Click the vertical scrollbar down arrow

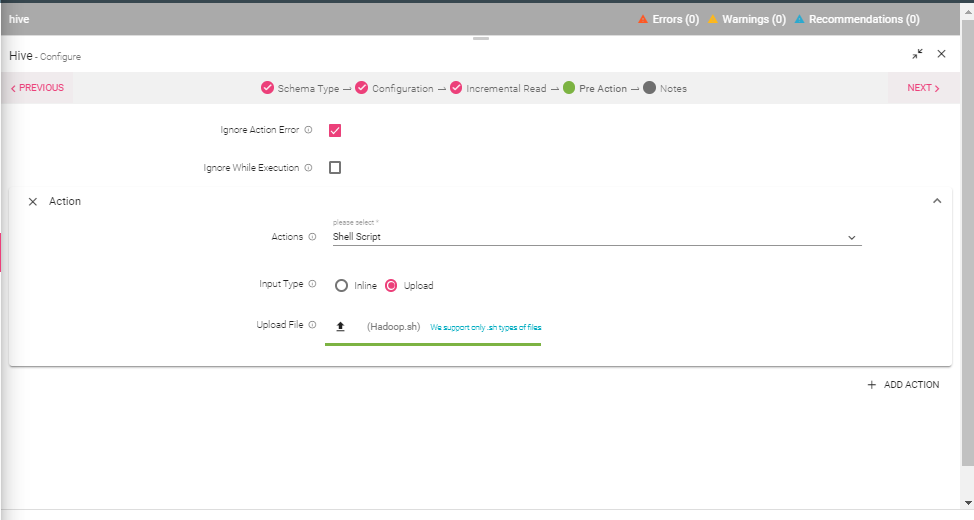(968, 503)
